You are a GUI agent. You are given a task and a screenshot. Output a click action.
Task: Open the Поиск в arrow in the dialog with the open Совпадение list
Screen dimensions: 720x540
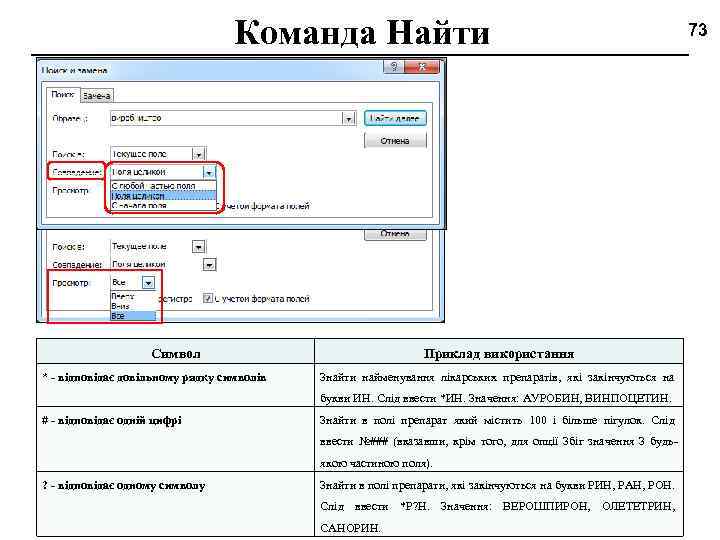click(198, 154)
